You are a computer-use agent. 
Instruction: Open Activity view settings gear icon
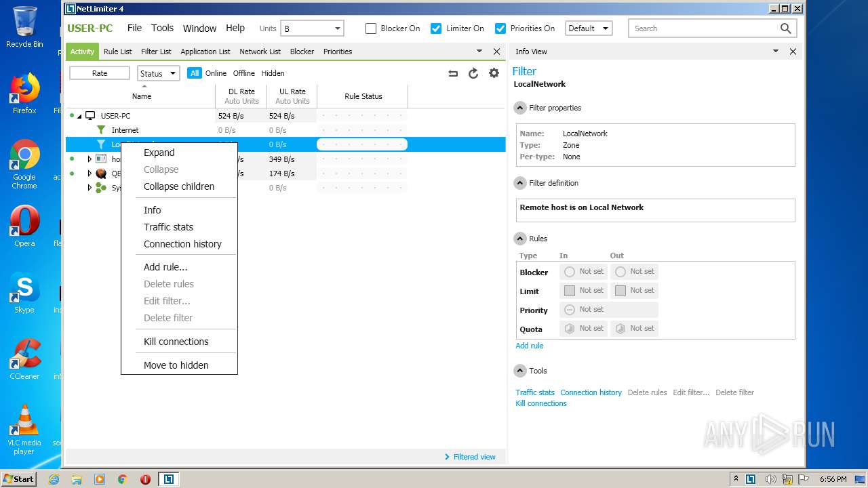[x=494, y=73]
